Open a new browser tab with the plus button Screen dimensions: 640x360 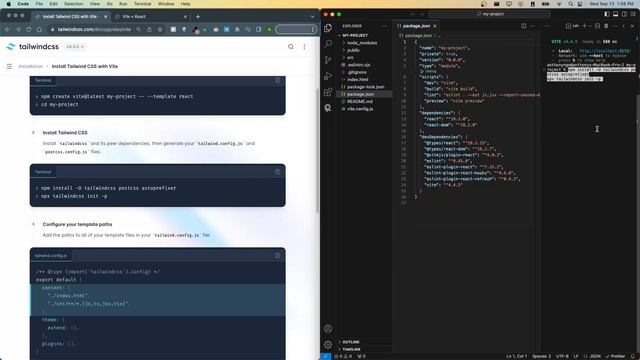(x=198, y=16)
